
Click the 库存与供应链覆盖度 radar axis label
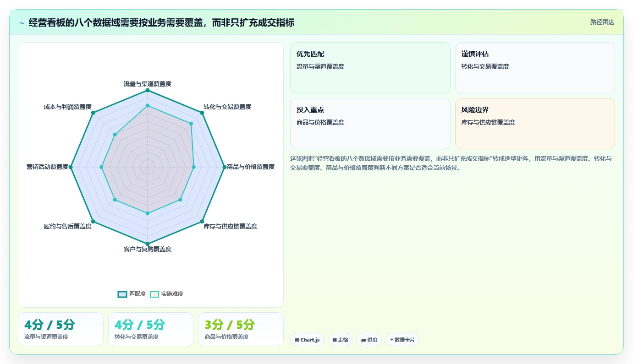point(231,226)
